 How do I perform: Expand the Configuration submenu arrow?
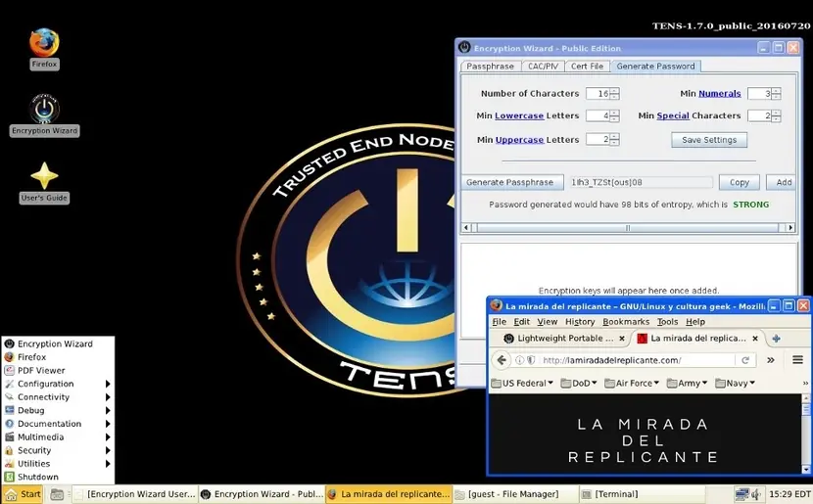pos(108,384)
